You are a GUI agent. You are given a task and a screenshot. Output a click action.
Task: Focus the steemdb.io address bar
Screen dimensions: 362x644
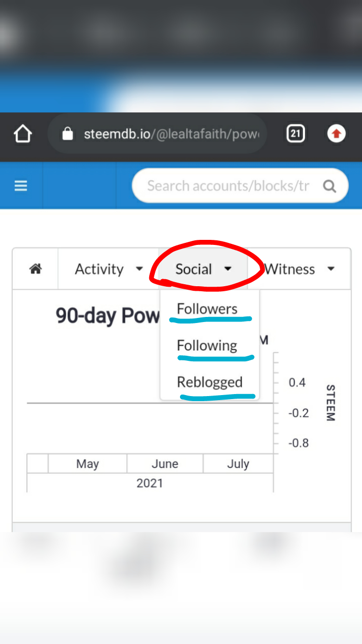171,135
